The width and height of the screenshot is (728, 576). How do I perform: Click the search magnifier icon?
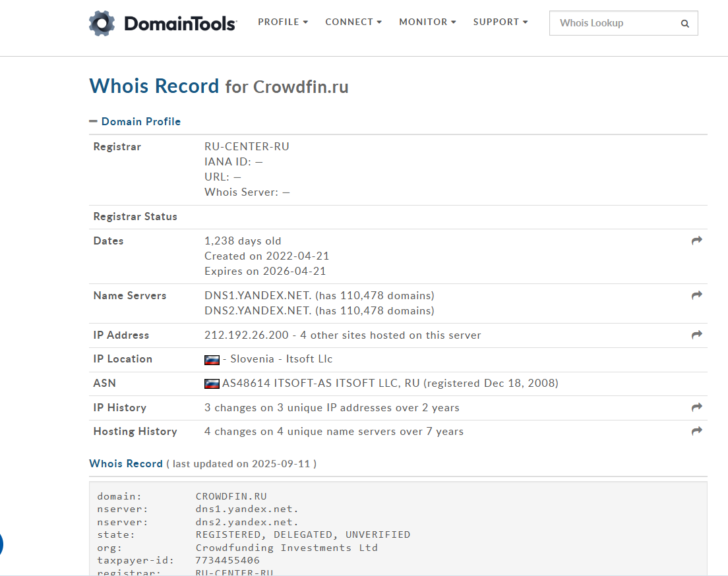[x=685, y=24]
